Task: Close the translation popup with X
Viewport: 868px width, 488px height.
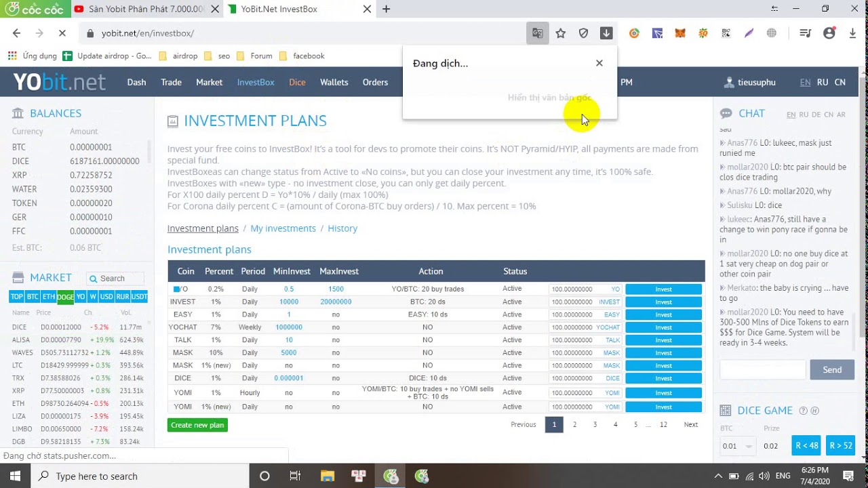Action: 599,63
